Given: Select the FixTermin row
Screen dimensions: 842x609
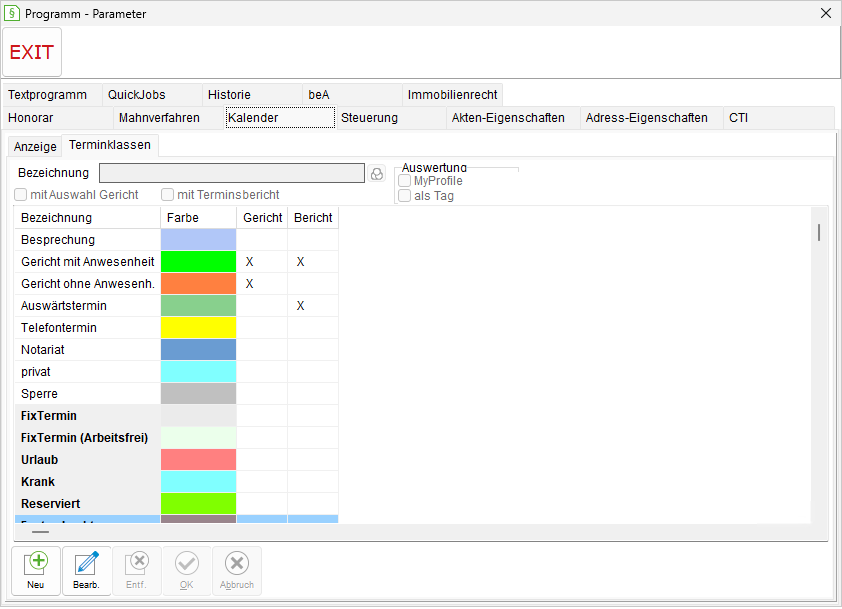Looking at the screenshot, I should [177, 416].
